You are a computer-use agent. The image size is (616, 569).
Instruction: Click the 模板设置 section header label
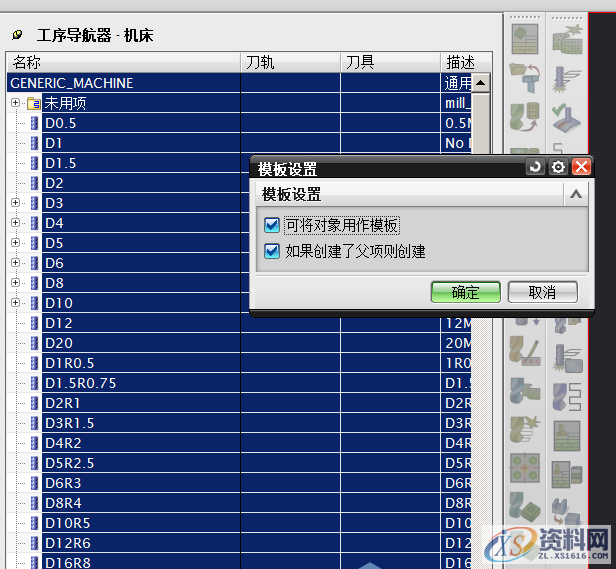click(292, 195)
